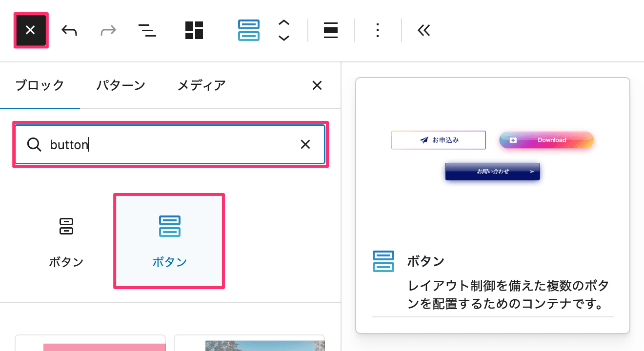Toggle the block inserter black X button
The image size is (644, 351).
click(31, 31)
